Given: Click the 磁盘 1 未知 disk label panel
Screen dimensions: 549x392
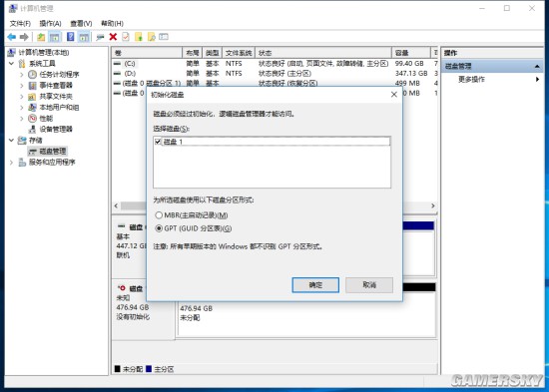Looking at the screenshot, I should [x=143, y=309].
